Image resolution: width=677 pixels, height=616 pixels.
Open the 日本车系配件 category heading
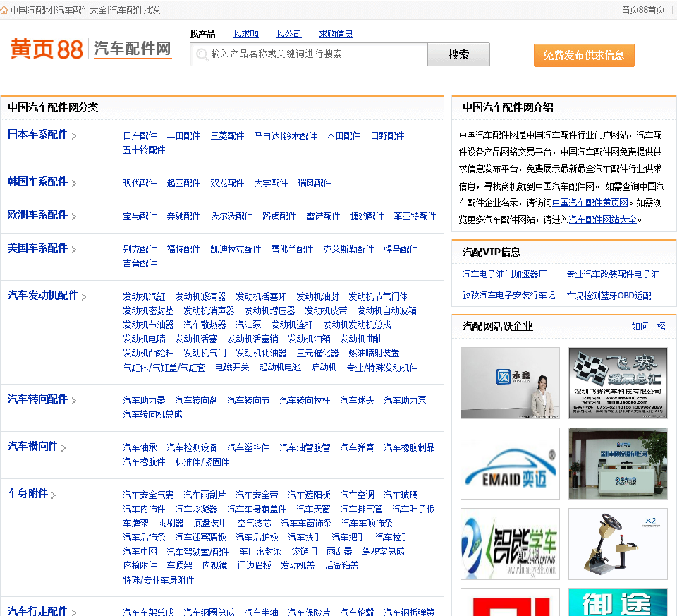tap(37, 135)
